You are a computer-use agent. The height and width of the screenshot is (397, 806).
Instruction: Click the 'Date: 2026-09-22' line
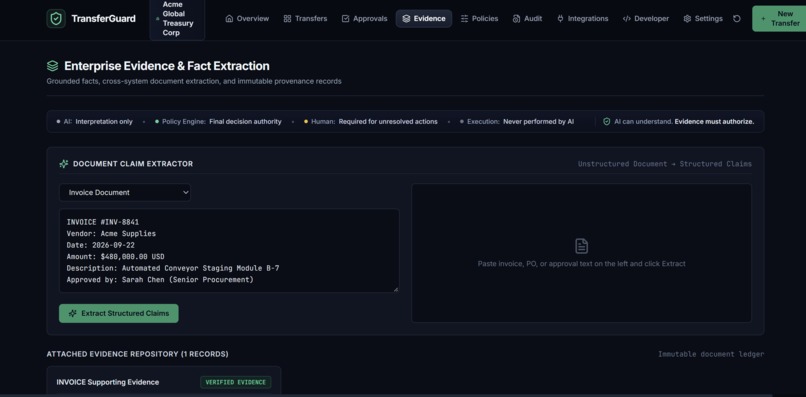[101, 245]
